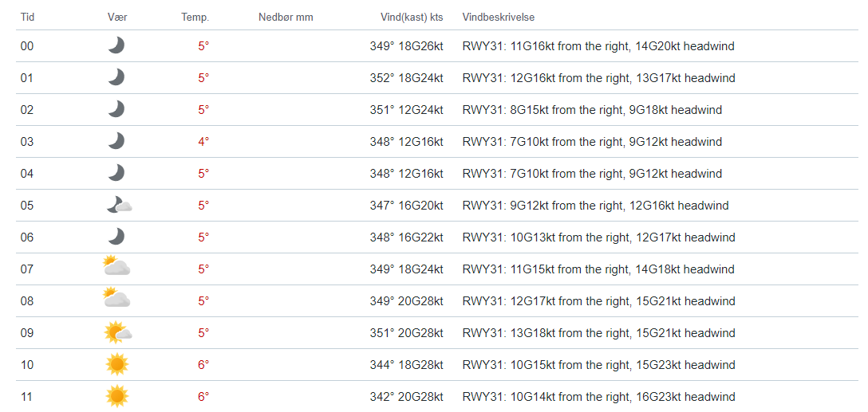Click the partly cloudy icon at hour 07
This screenshot has height=412, width=868.
pyautogui.click(x=116, y=266)
